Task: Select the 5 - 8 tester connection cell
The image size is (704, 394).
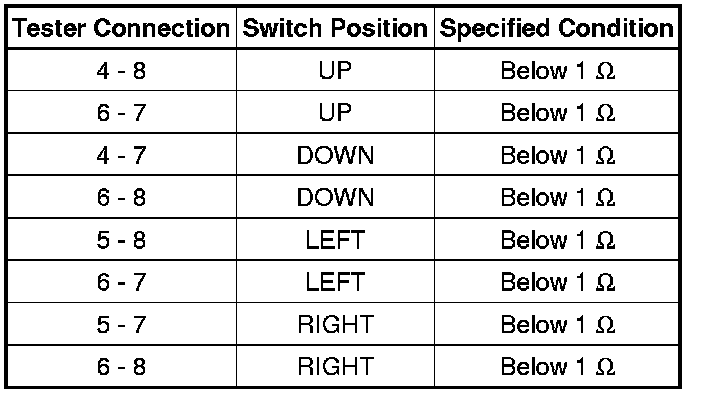Action: pos(121,240)
